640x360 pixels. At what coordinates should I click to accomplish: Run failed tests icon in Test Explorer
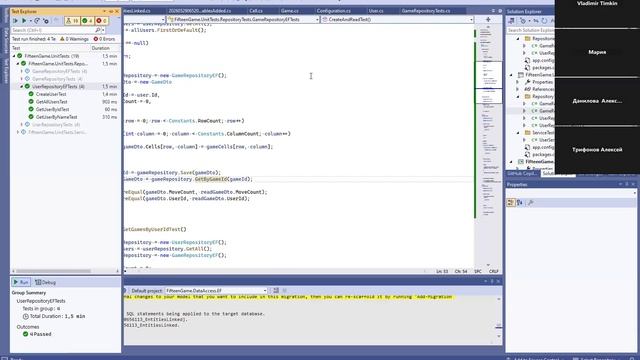click(46, 20)
